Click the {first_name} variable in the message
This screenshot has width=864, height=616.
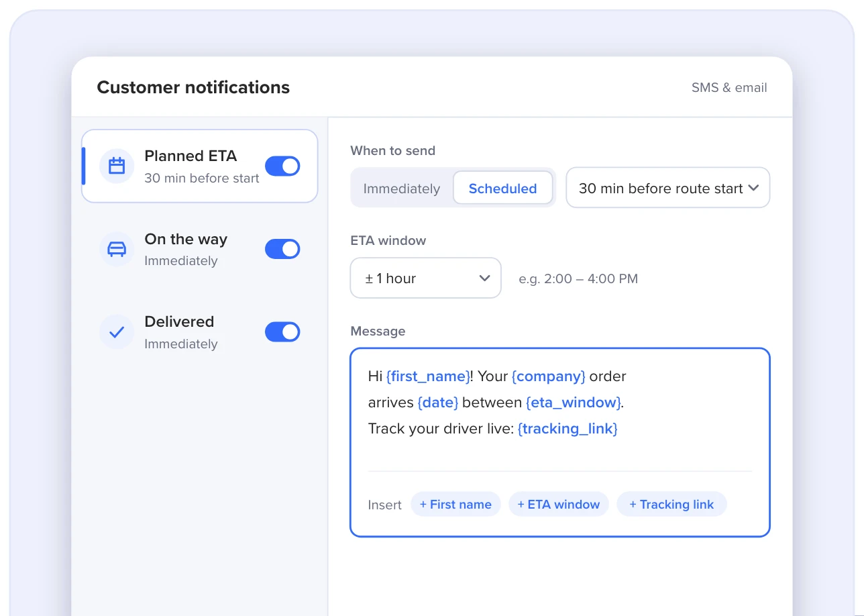[x=428, y=376]
